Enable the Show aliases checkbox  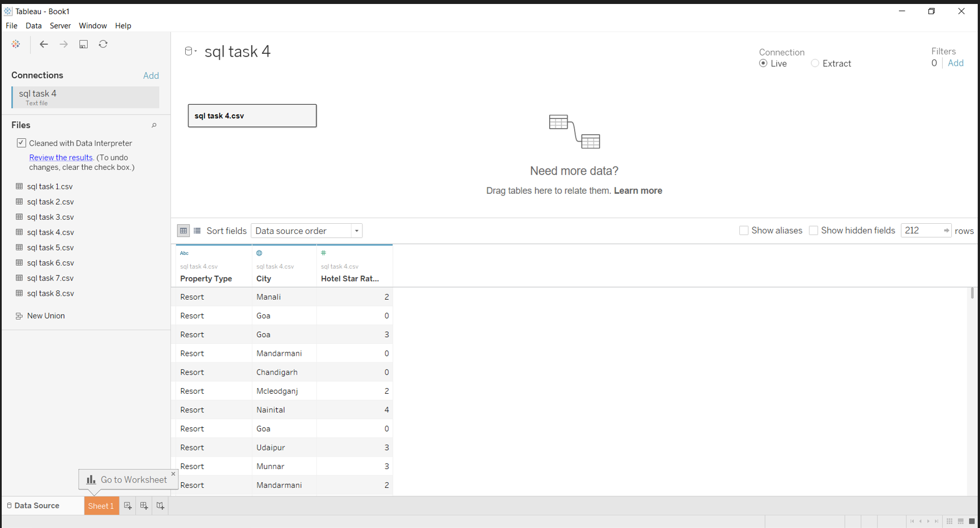pos(744,231)
